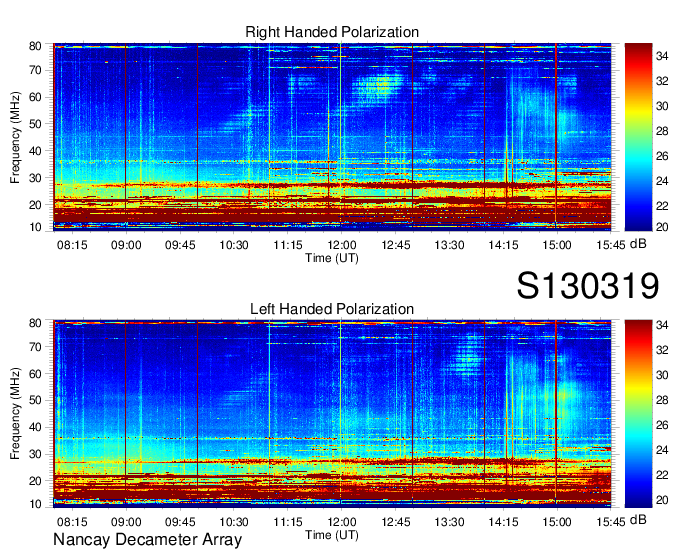The height and width of the screenshot is (552, 680).
Task: Click 60 MHz tick of Left Handed plot
Action: [x=35, y=373]
